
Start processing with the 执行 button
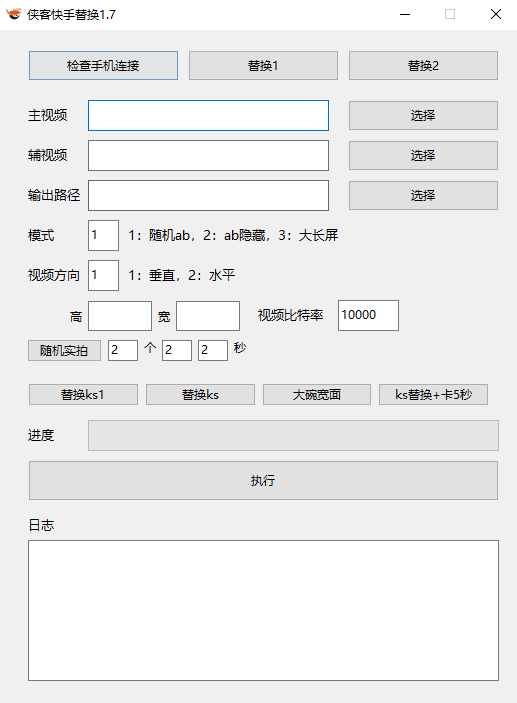(x=263, y=481)
